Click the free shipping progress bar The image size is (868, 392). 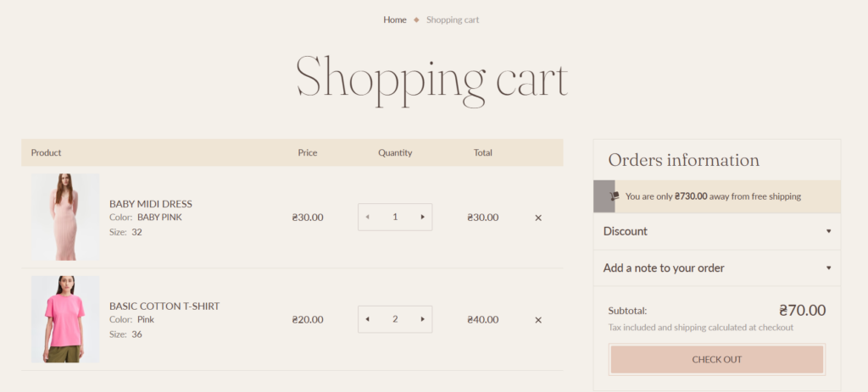[717, 196]
